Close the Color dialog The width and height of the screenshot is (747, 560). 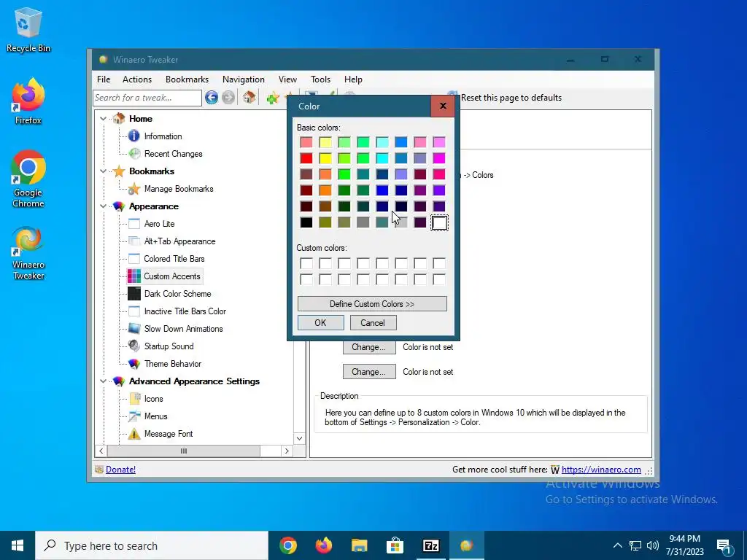tap(443, 106)
